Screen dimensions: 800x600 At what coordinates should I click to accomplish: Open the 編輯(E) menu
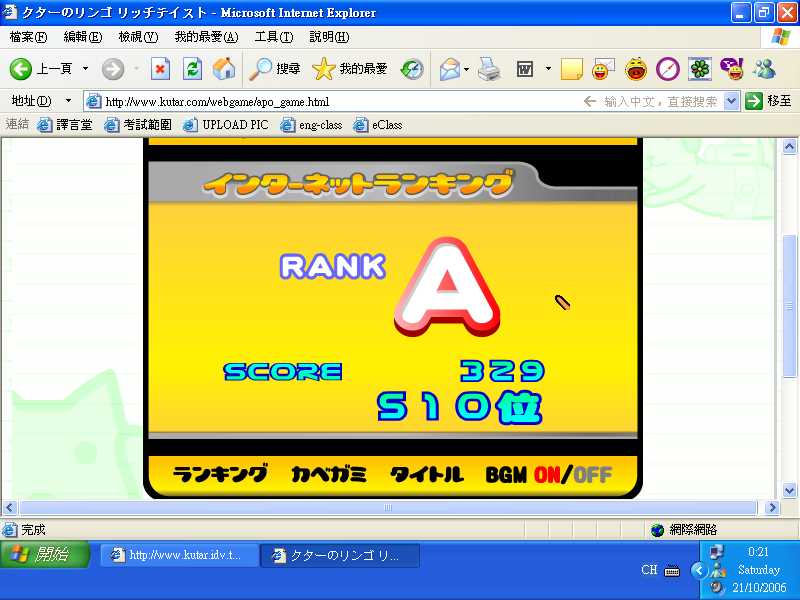click(x=83, y=37)
